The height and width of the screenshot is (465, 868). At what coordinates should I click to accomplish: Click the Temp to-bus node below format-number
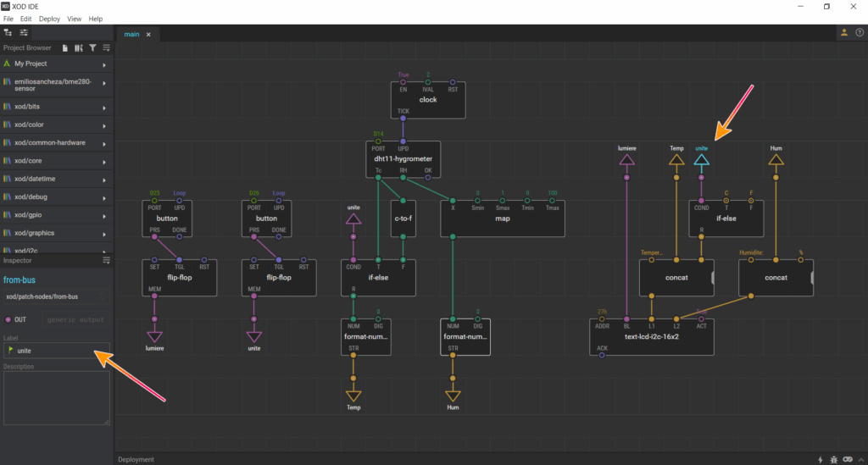(353, 397)
